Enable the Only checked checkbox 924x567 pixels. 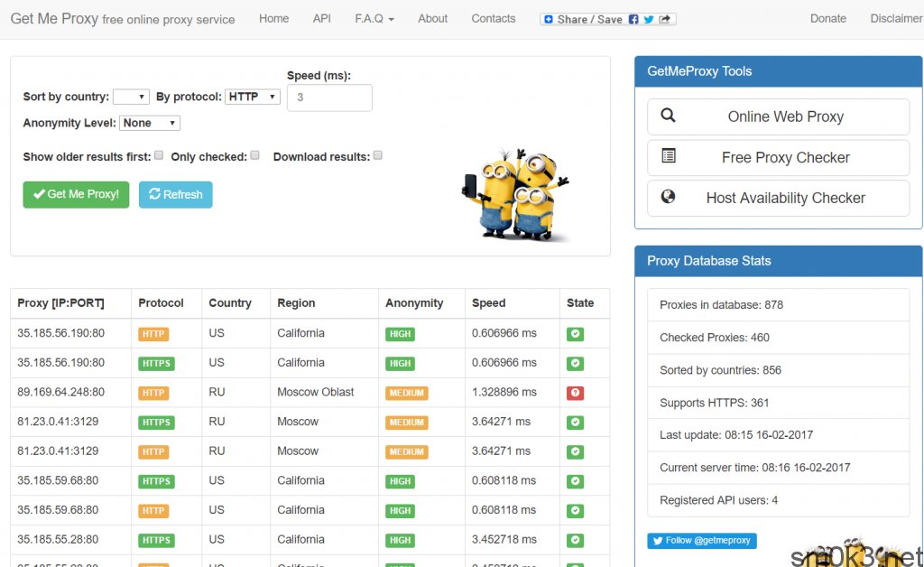click(x=254, y=155)
